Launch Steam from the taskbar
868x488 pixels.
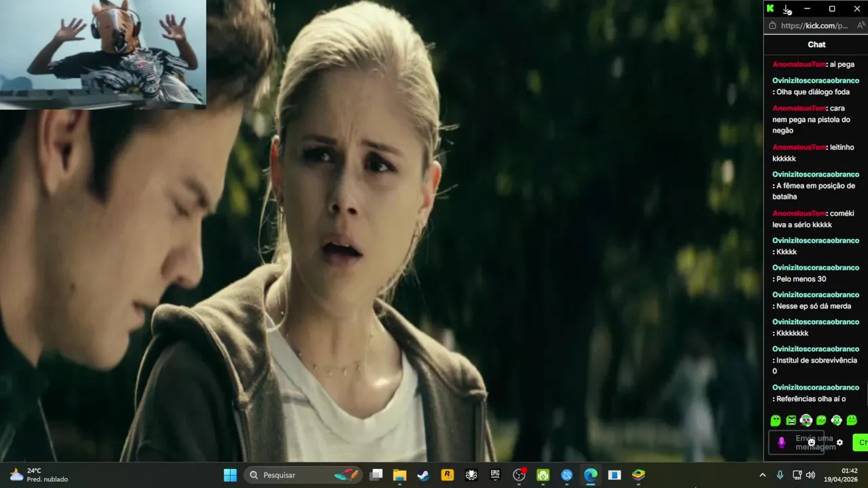coord(422,475)
